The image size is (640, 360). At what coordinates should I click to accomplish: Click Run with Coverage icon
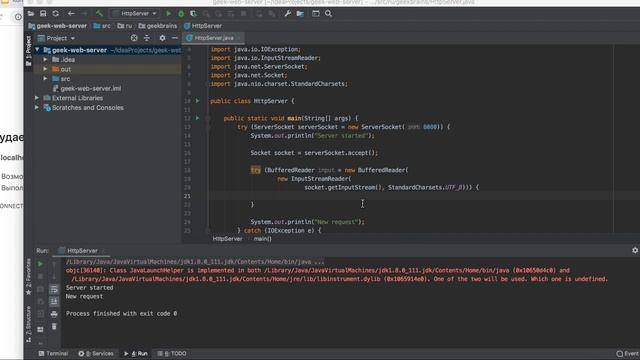click(193, 13)
